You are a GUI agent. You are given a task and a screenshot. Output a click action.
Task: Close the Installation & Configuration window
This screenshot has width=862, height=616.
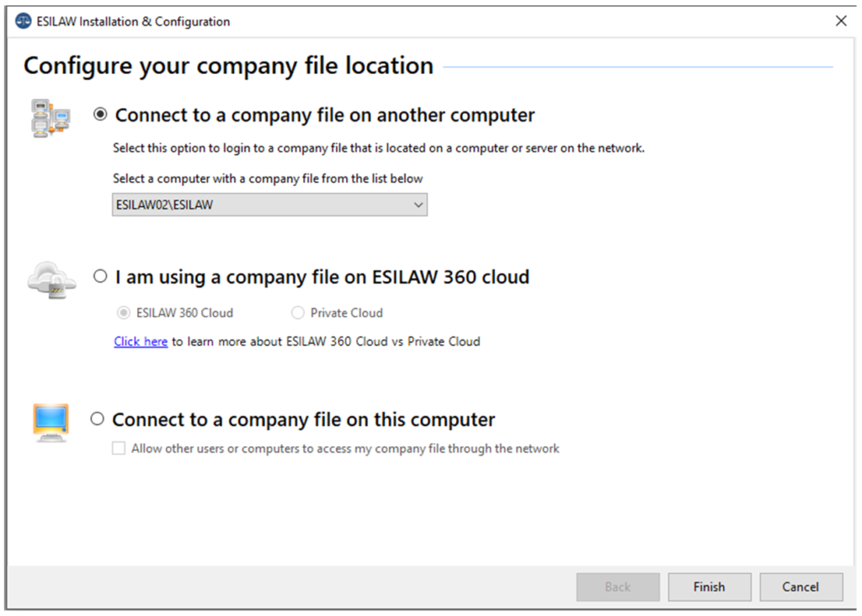point(841,21)
